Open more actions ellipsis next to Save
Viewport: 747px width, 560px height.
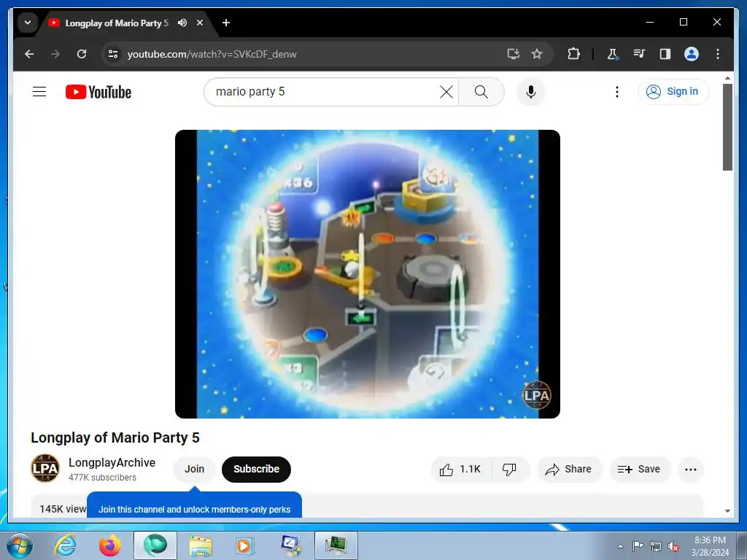point(690,470)
